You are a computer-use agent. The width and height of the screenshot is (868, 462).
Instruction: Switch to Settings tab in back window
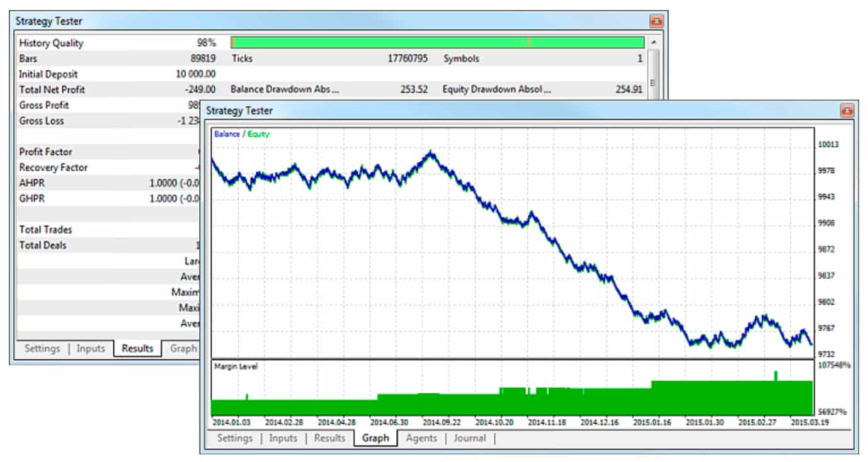(x=42, y=348)
